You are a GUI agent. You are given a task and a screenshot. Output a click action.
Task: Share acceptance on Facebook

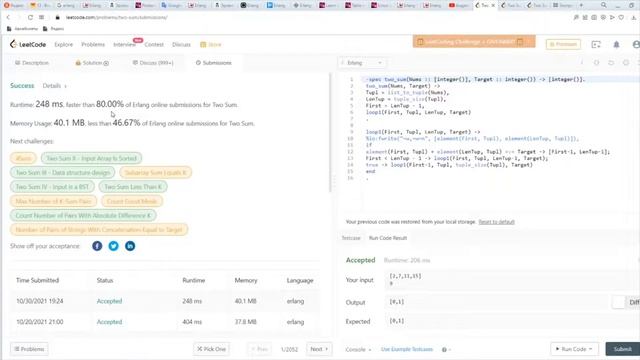pos(97,246)
